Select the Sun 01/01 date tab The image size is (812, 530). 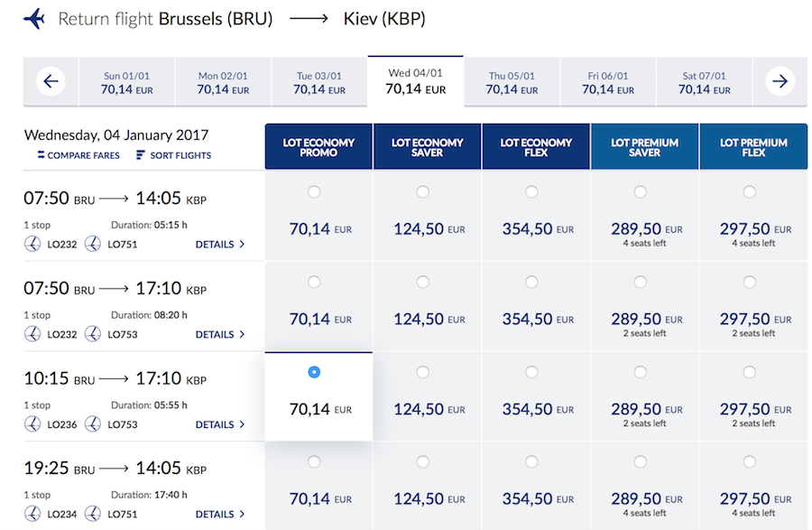[126, 83]
